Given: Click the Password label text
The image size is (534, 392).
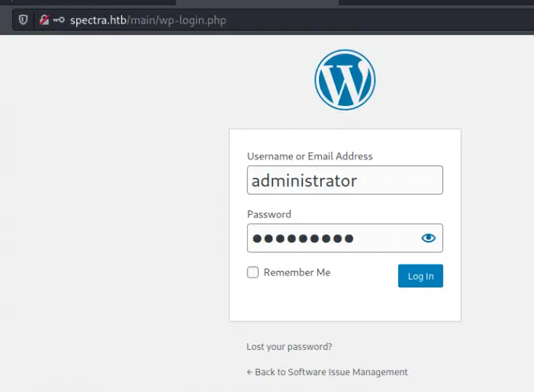Looking at the screenshot, I should tap(269, 214).
